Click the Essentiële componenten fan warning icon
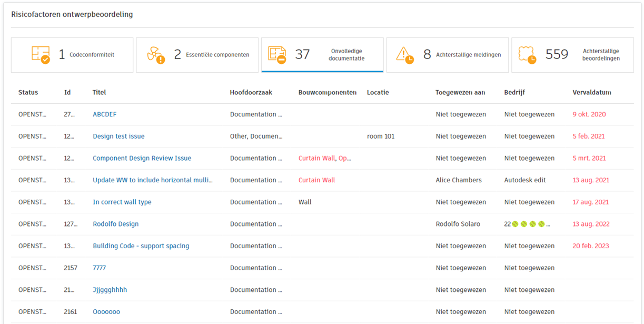The image size is (644, 324). pos(156,55)
